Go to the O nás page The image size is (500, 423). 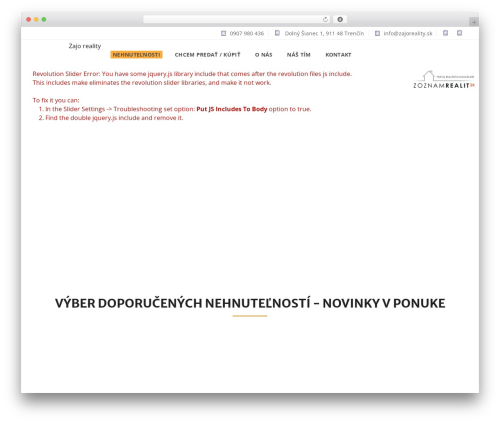click(x=263, y=55)
